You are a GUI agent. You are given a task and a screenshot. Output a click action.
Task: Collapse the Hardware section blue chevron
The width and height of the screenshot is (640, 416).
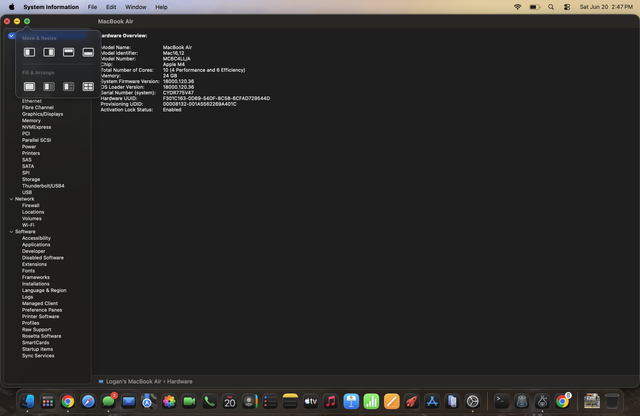(x=11, y=36)
